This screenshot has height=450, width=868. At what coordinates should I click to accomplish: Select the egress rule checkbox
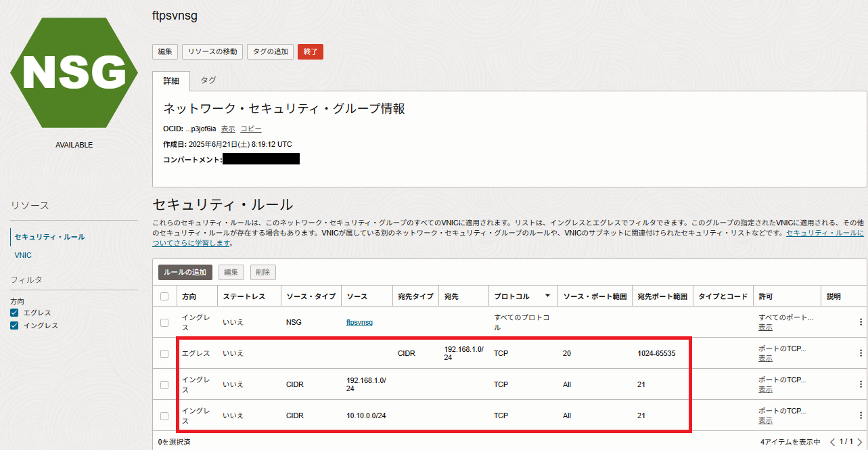tap(164, 353)
